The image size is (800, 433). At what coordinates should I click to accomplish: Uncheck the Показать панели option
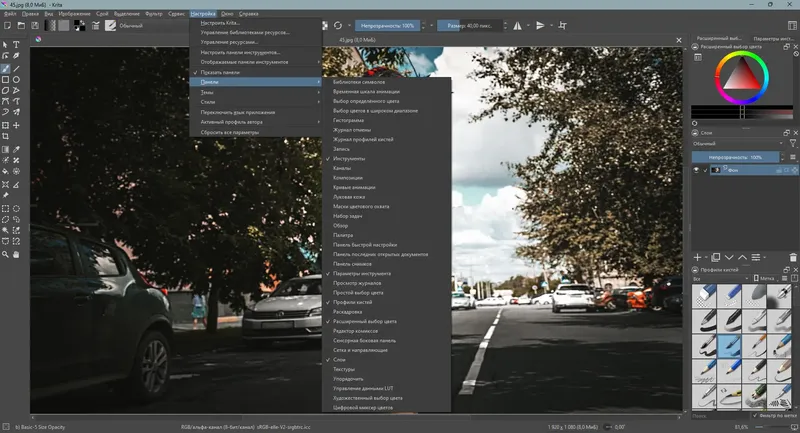pos(220,72)
